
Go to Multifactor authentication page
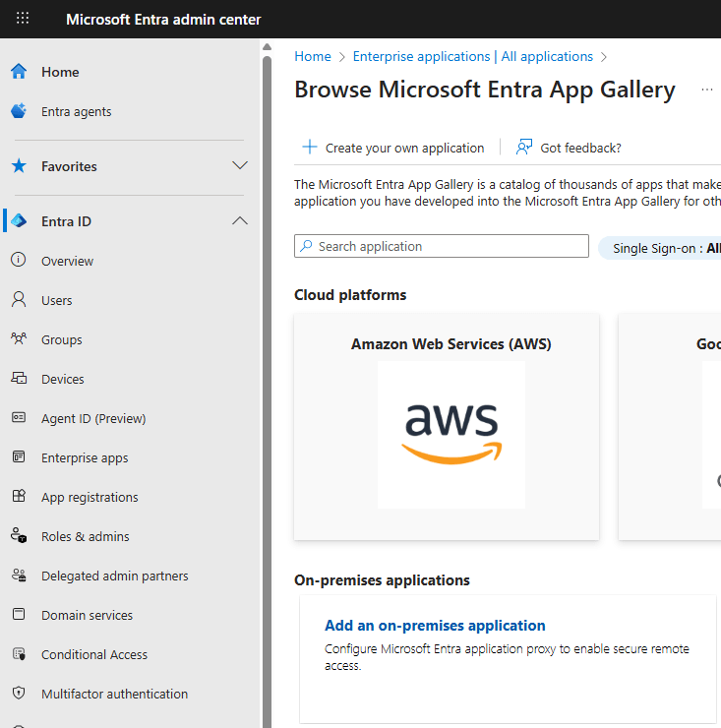114,694
